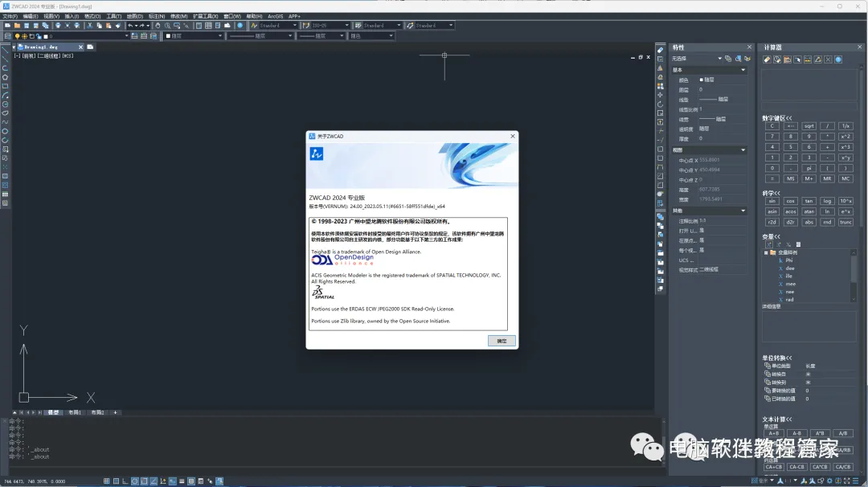Open the File menu

click(x=10, y=16)
